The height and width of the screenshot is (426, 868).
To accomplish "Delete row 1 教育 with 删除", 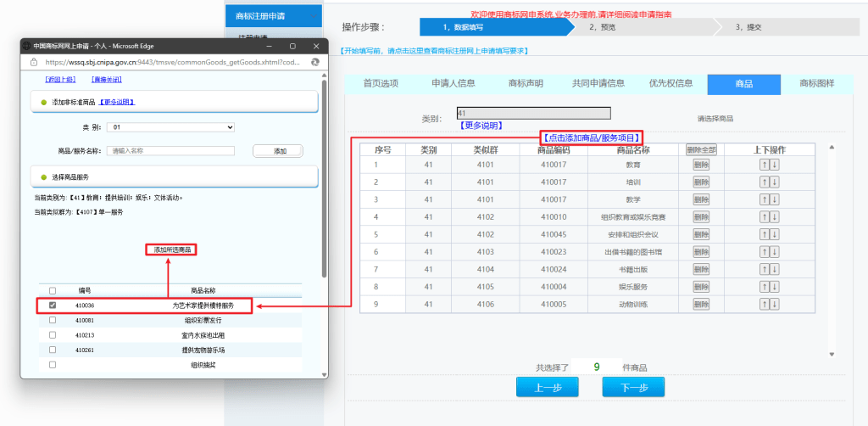I will pos(701,165).
